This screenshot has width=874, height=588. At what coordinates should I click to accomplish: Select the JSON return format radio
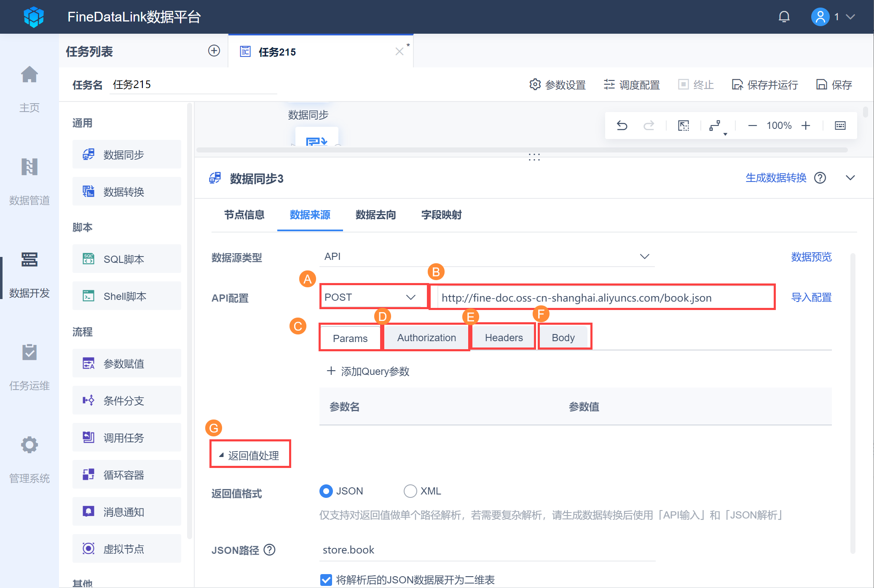(x=326, y=491)
